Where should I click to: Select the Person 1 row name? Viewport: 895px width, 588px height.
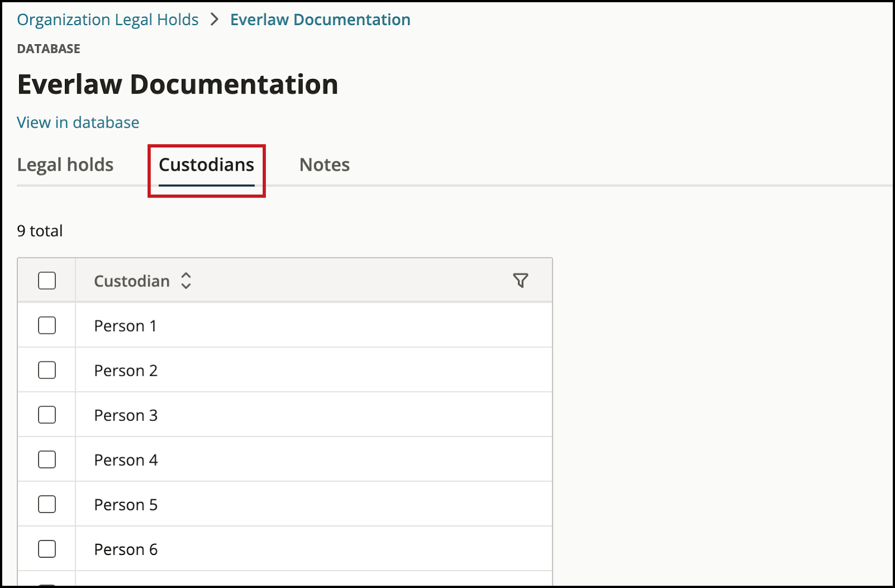[x=125, y=326]
